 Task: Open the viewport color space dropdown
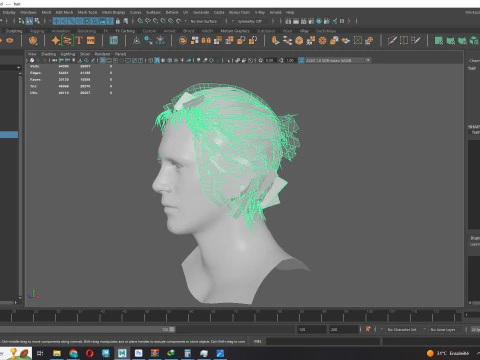[338, 60]
